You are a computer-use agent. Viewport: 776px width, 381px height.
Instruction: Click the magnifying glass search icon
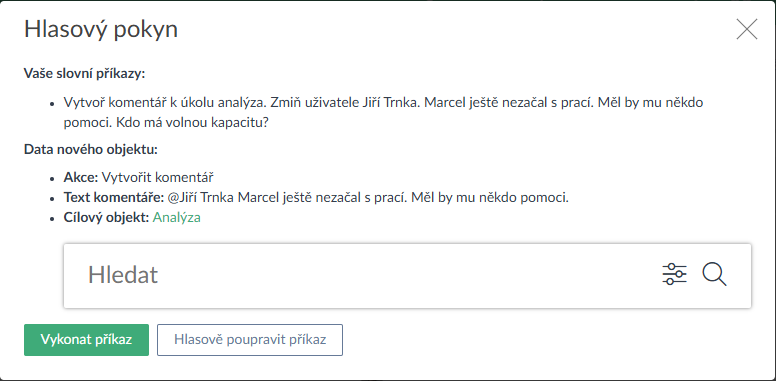tap(714, 274)
